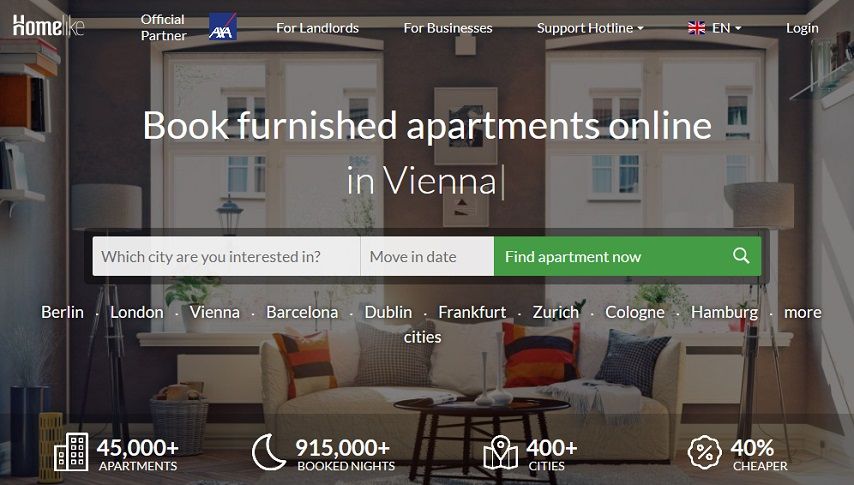Click the cities map pin icon
Screen dimensions: 854x485
(501, 452)
